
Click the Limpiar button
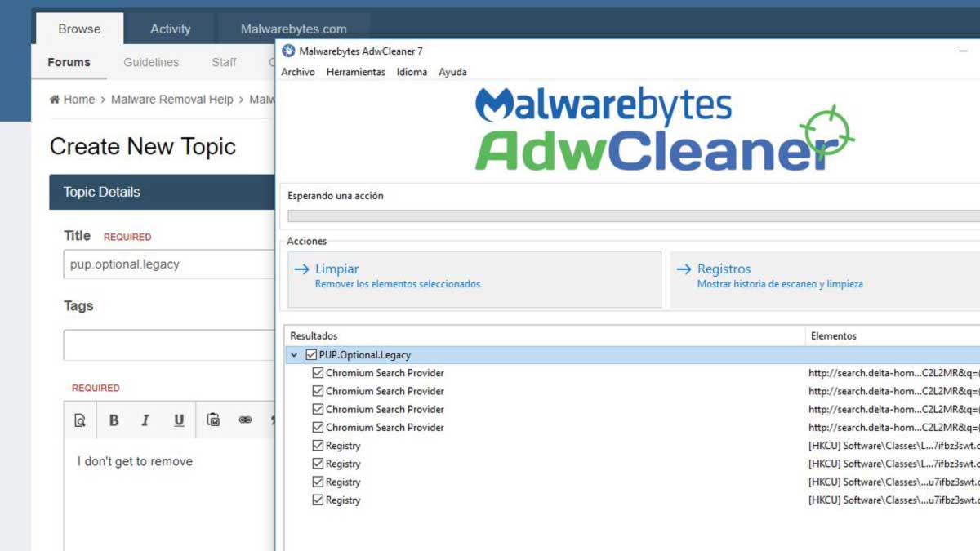[474, 278]
